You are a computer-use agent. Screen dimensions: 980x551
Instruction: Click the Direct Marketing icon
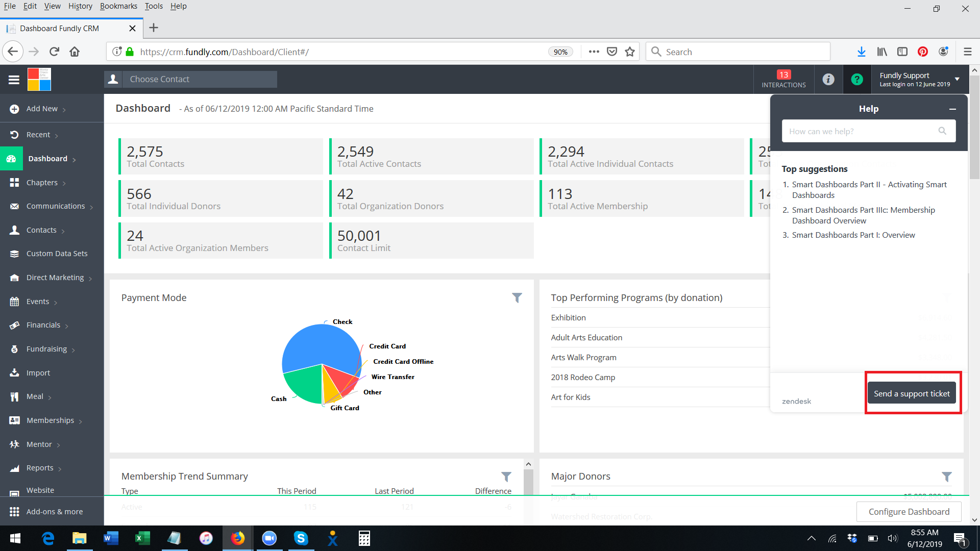pos(14,278)
